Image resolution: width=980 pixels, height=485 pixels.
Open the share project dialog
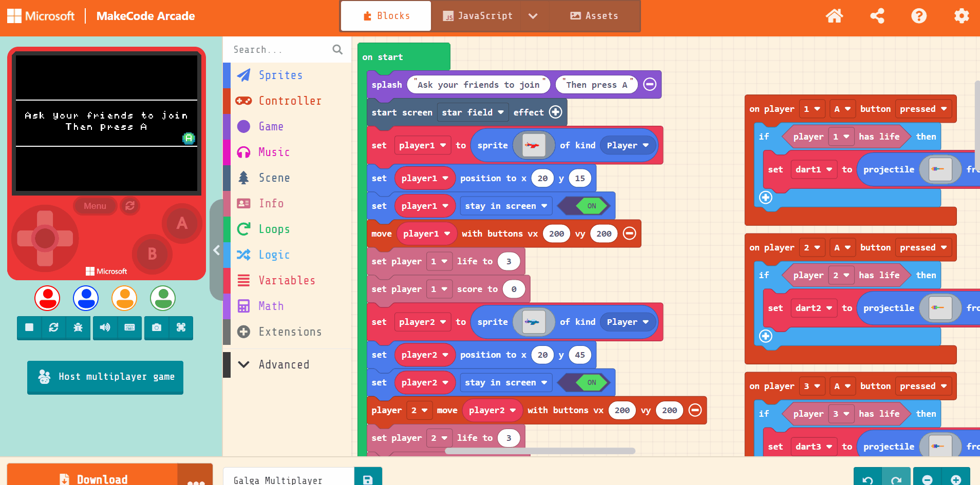[877, 16]
